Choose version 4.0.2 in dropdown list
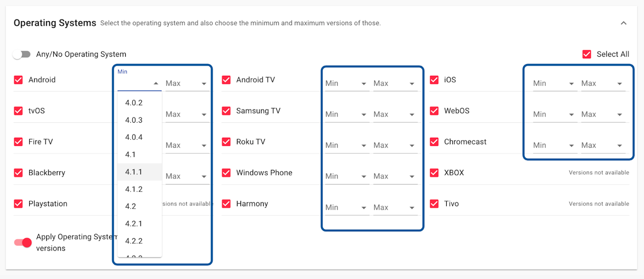644x279 pixels. [x=134, y=103]
